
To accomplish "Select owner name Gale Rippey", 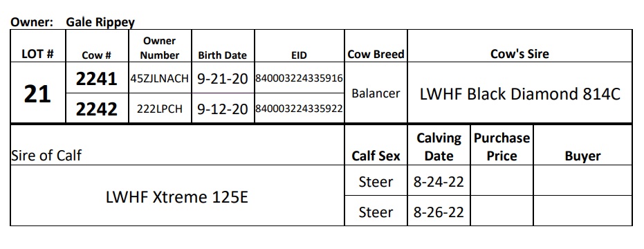I will click(100, 22).
